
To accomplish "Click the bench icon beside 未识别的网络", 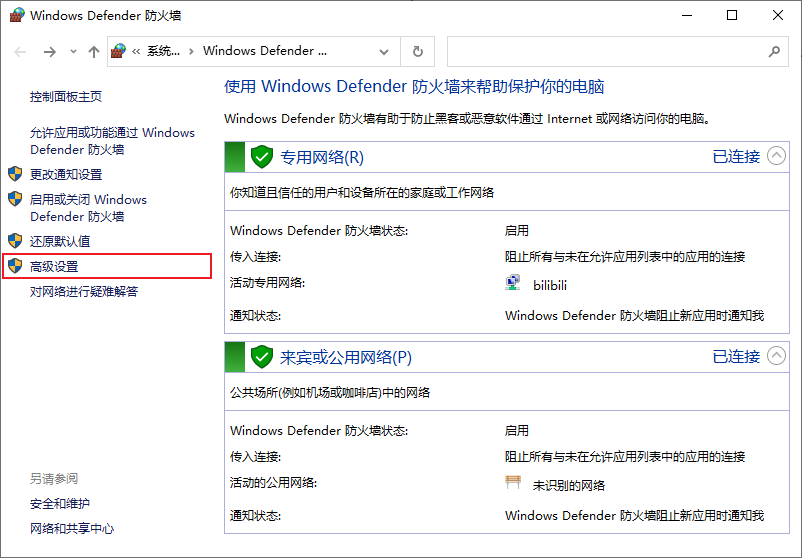I will point(513,482).
